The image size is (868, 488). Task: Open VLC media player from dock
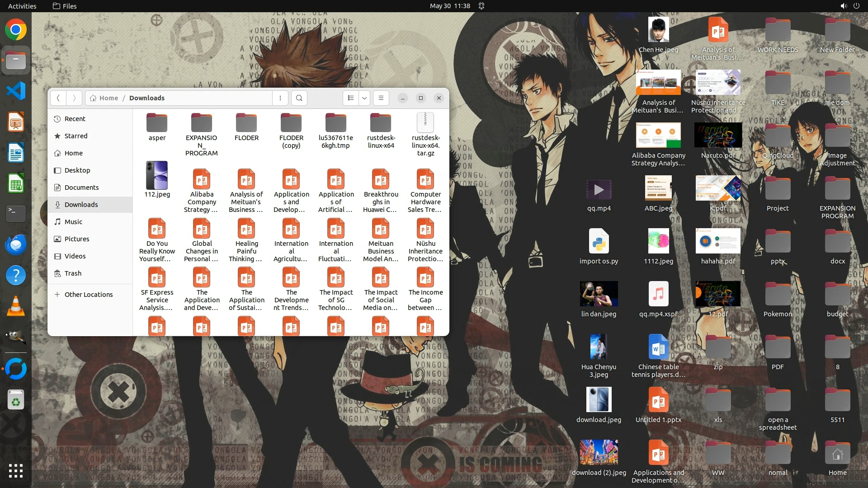click(x=16, y=306)
